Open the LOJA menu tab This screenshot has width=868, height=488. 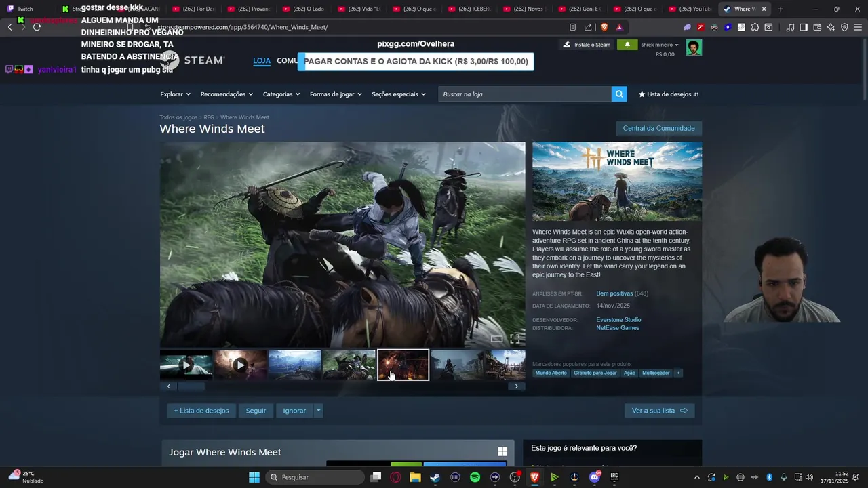[x=262, y=61]
